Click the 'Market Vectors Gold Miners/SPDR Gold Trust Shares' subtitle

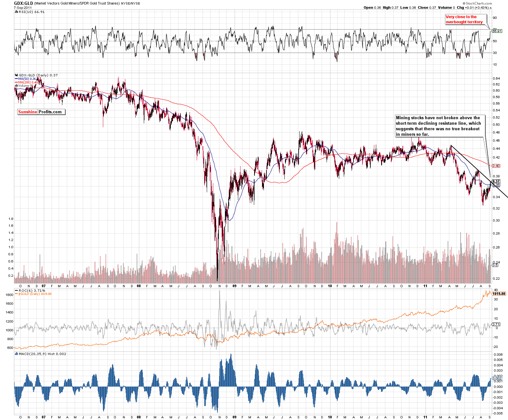pos(77,4)
